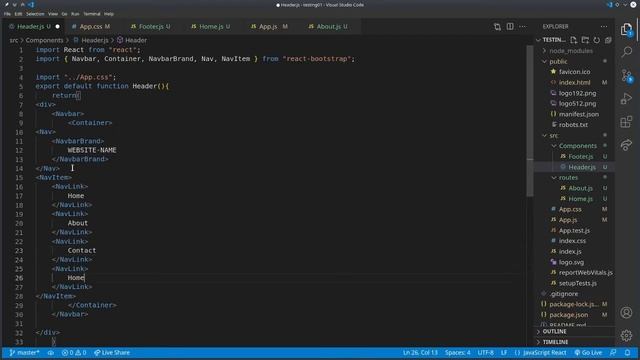The image size is (640, 360).
Task: Open the Source Control view
Action: point(627,76)
